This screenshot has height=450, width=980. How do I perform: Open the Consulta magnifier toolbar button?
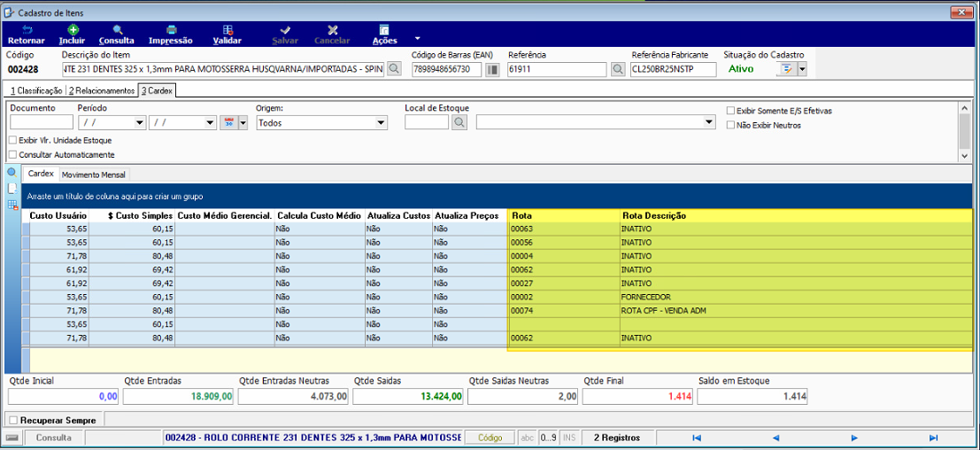click(117, 35)
